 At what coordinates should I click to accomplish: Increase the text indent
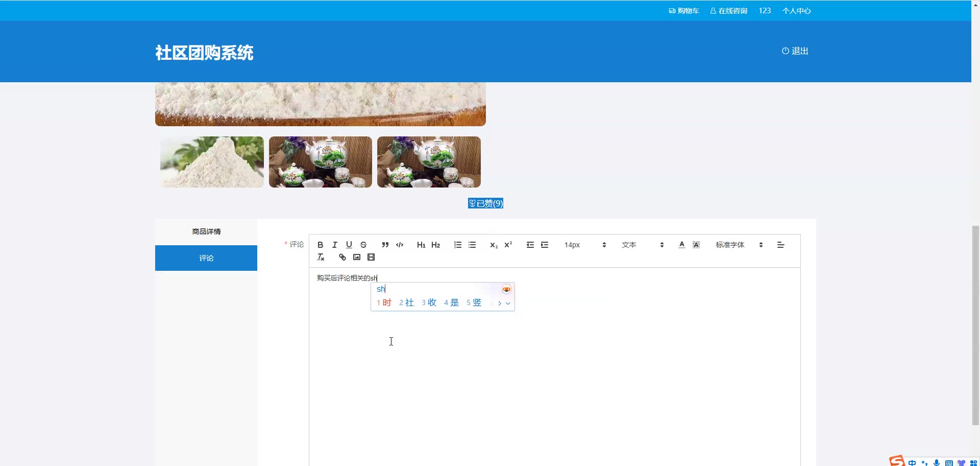point(545,245)
